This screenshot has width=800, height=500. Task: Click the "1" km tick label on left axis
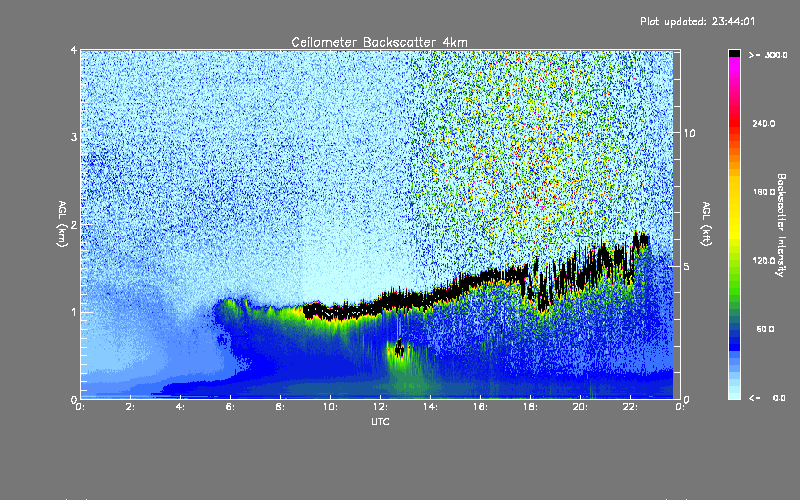(x=74, y=312)
